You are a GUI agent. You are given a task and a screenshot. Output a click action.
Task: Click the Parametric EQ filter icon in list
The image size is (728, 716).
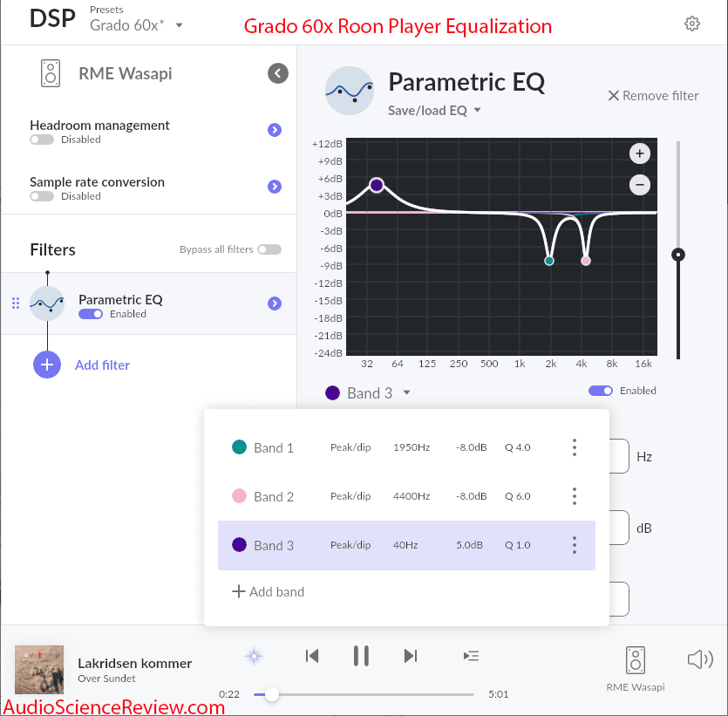[x=47, y=303]
